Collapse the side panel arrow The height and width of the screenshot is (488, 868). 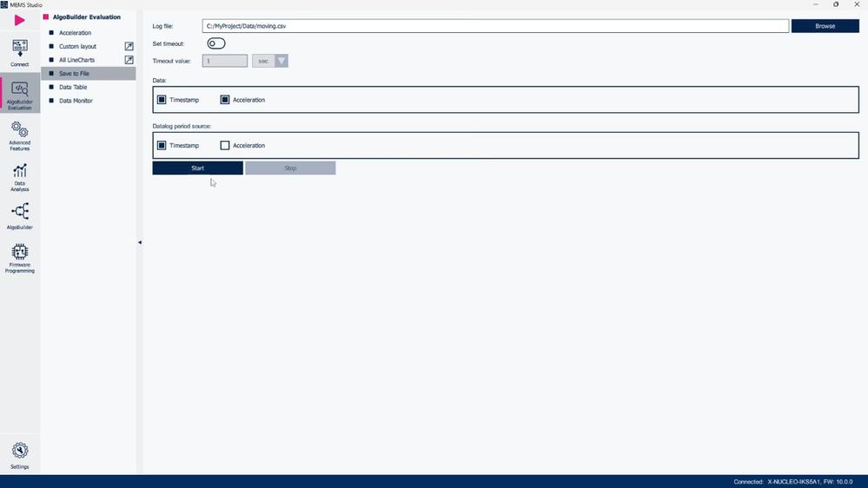tap(140, 242)
